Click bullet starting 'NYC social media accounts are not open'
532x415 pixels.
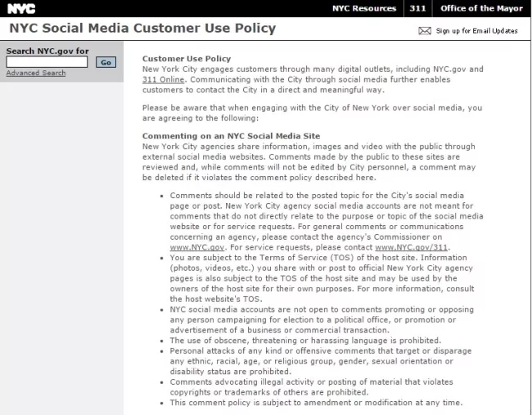point(322,320)
